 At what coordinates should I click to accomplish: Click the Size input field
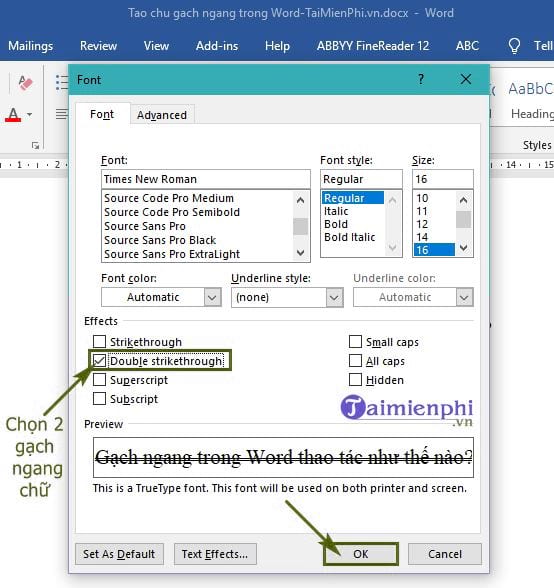(x=443, y=179)
